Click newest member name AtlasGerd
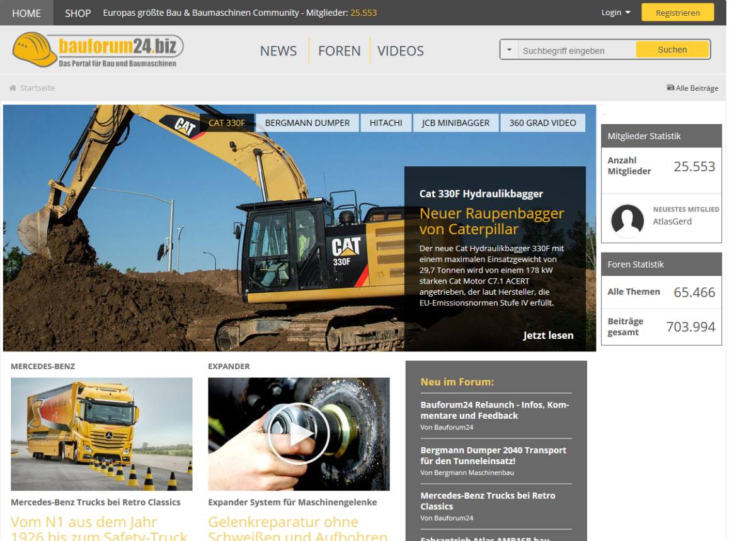The width and height of the screenshot is (756, 541). point(672,222)
